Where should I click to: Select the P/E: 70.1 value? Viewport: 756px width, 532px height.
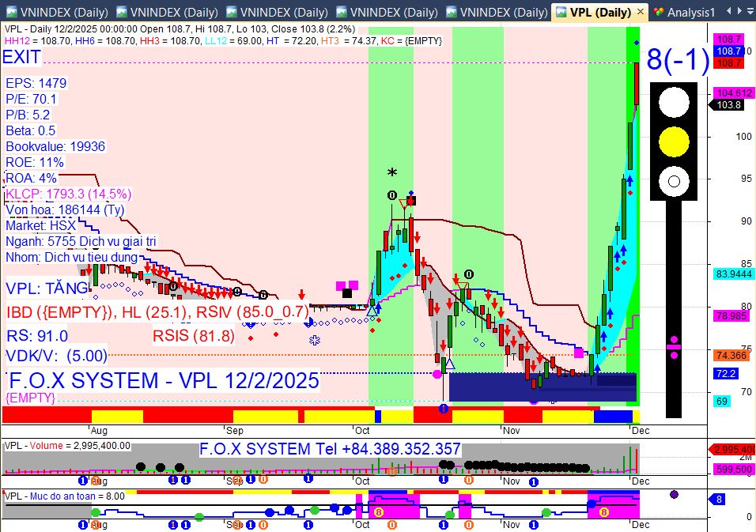[32, 99]
